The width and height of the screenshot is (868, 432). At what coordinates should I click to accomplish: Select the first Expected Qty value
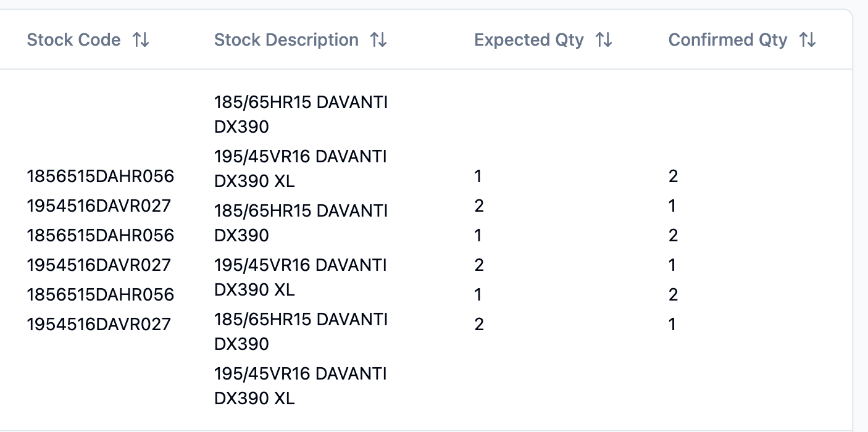click(478, 177)
